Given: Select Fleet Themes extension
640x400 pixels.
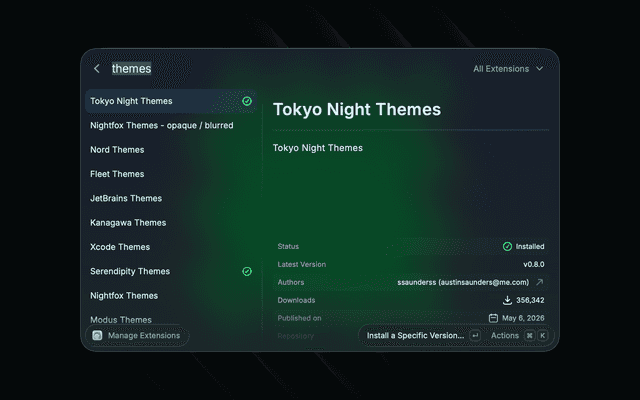Looking at the screenshot, I should pos(171,174).
